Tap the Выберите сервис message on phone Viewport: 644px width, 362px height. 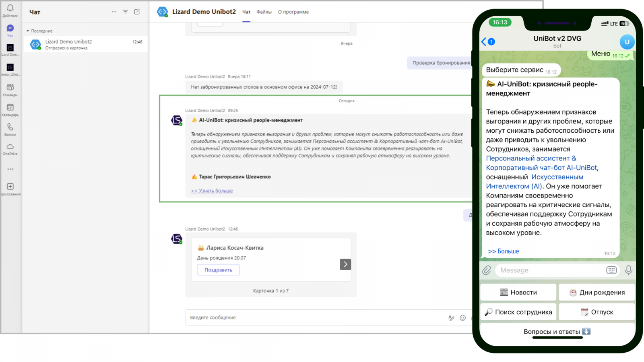521,70
